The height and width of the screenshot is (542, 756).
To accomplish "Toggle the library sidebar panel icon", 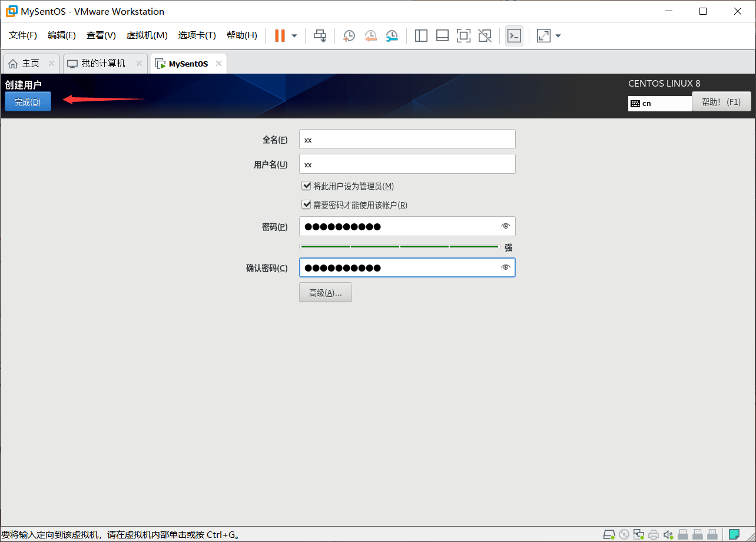I will [421, 36].
